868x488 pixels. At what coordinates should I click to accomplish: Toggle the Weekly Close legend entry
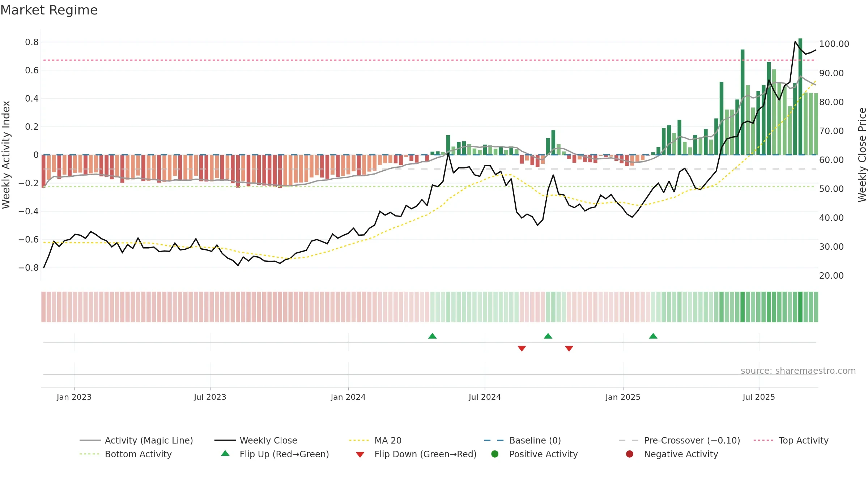click(x=256, y=440)
